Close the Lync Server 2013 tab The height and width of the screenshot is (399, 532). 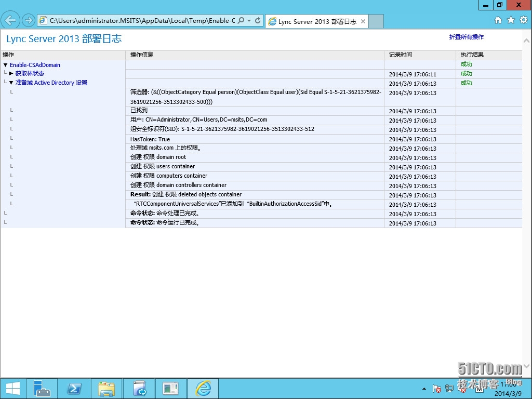pyautogui.click(x=363, y=21)
